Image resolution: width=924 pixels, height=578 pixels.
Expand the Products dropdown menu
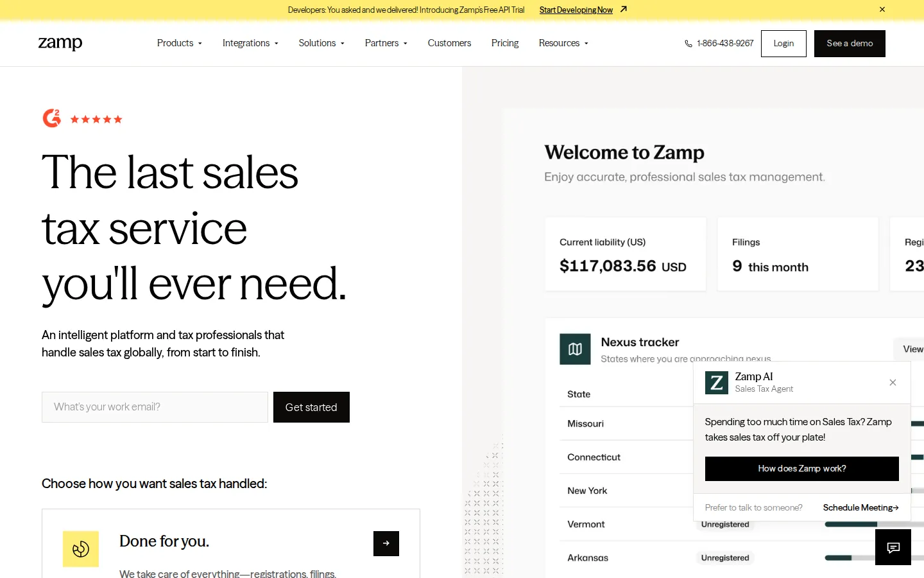tap(180, 43)
